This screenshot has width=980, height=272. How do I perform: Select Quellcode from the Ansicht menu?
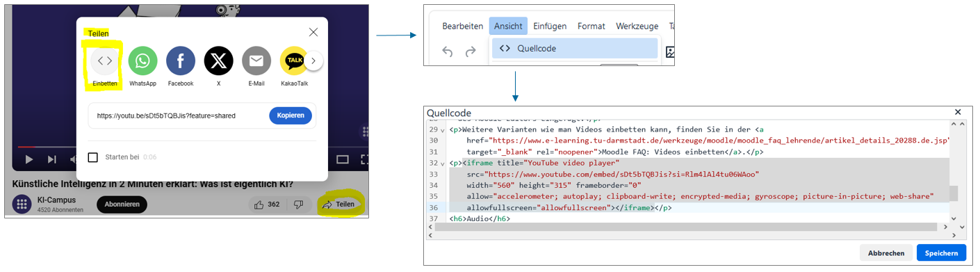(x=575, y=48)
